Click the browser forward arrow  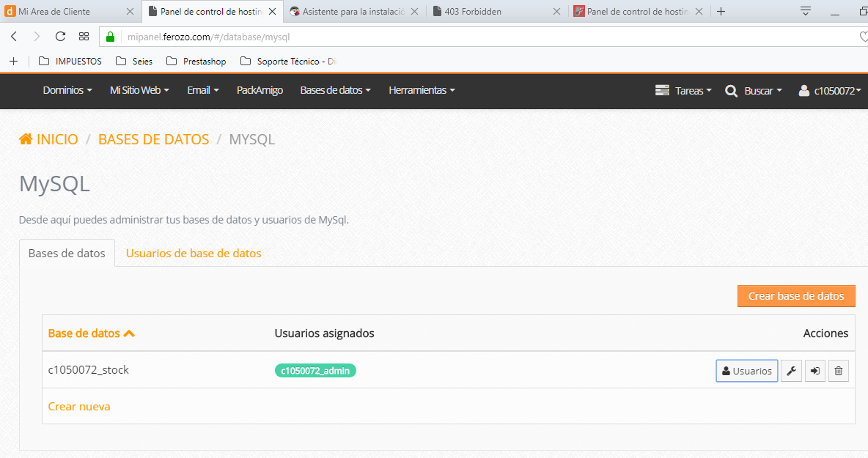[37, 37]
